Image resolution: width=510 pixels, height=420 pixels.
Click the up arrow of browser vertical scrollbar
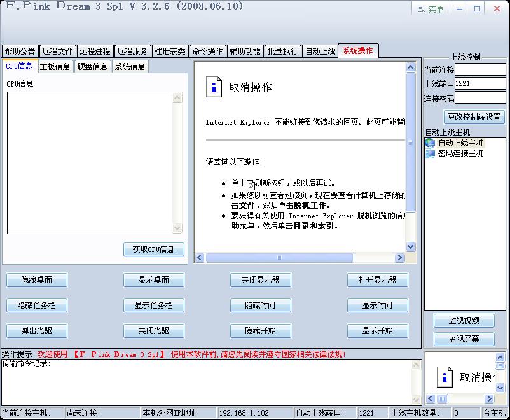(411, 67)
